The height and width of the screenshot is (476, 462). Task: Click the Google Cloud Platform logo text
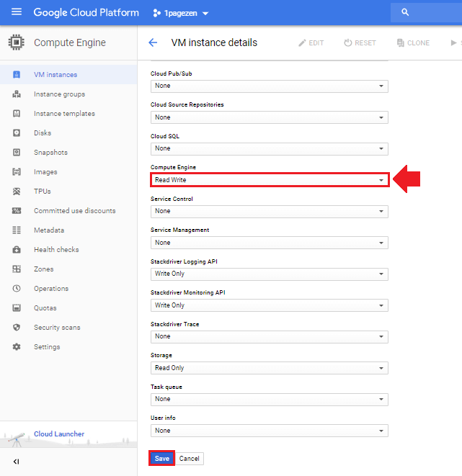[86, 12]
